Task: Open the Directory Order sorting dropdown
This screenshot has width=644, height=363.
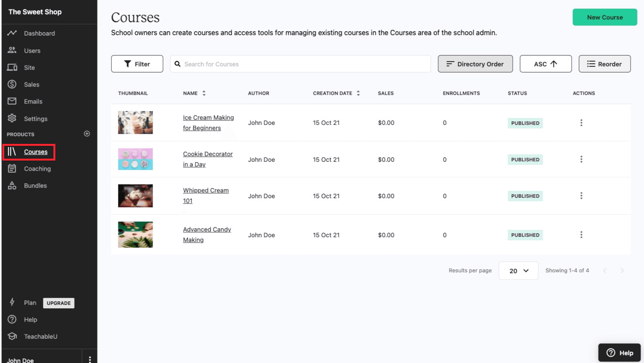Action: 475,64
